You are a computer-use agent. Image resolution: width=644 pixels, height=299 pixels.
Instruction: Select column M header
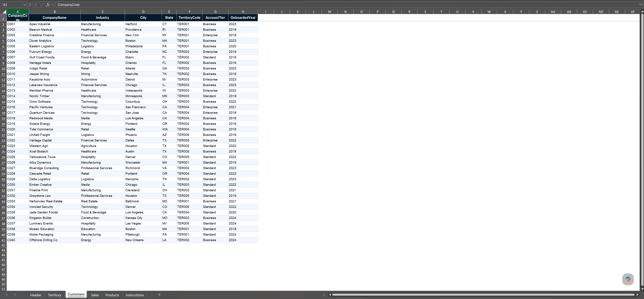click(x=329, y=12)
